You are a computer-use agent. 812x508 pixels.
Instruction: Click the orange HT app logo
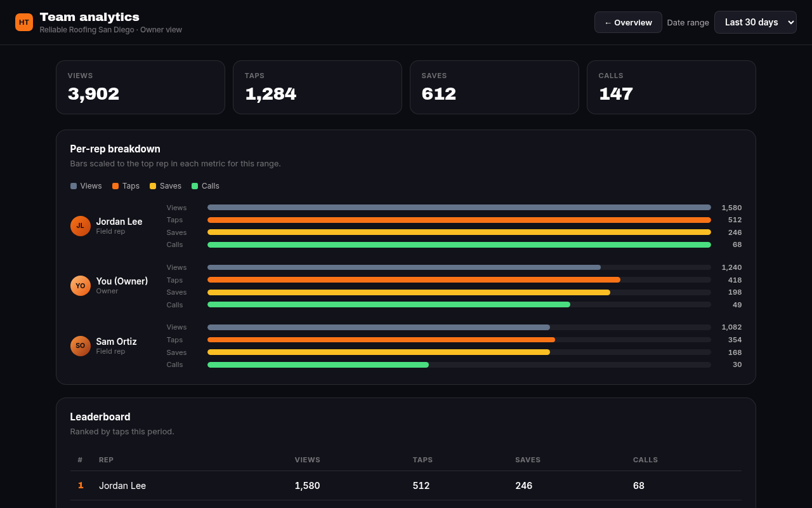point(24,22)
